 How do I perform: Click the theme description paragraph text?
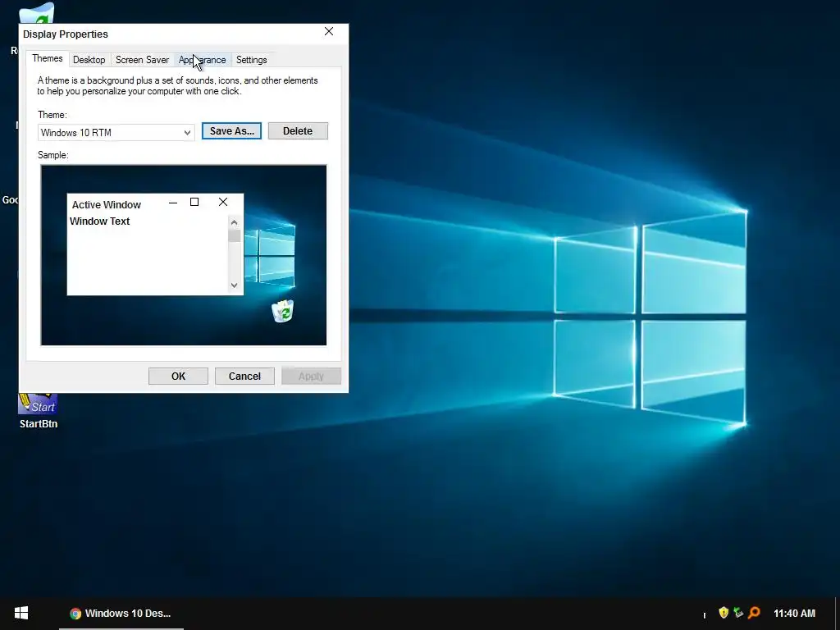click(177, 85)
